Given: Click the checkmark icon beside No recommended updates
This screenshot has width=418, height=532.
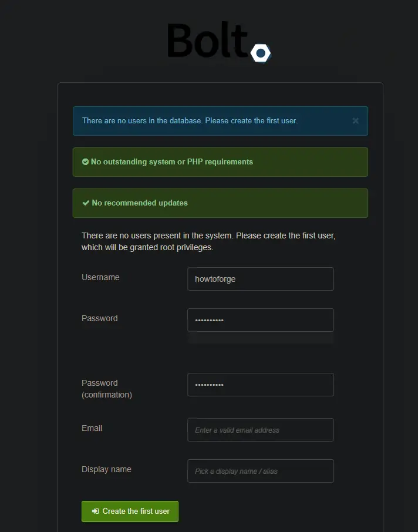Looking at the screenshot, I should pos(86,203).
